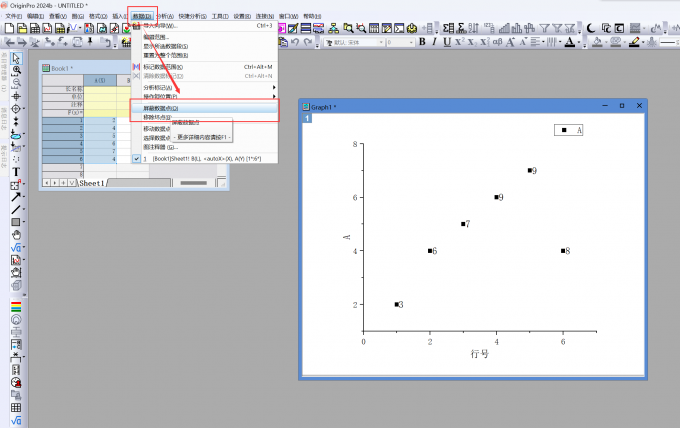This screenshot has height=428, width=680.
Task: Select the Zoom Out magnifier tool
Action: tap(16, 83)
